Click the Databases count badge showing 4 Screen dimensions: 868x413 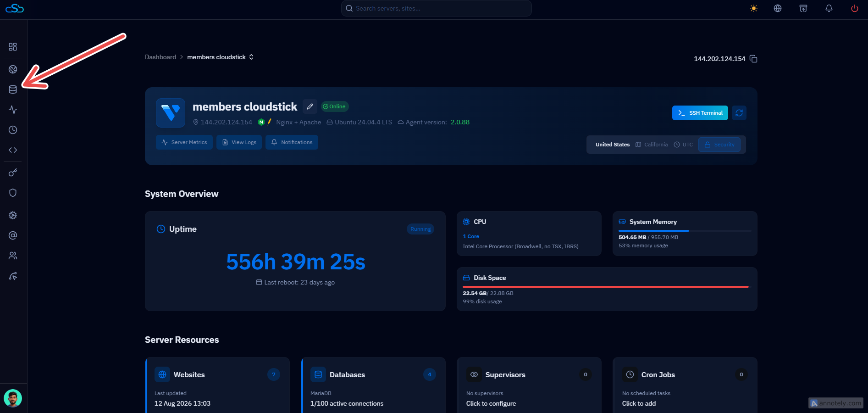coord(430,374)
